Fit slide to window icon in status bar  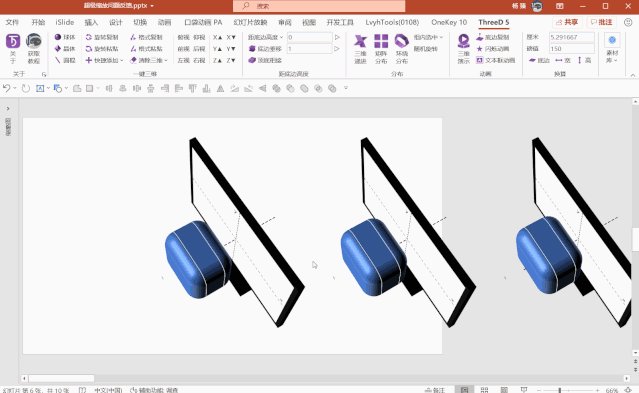pyautogui.click(x=629, y=390)
